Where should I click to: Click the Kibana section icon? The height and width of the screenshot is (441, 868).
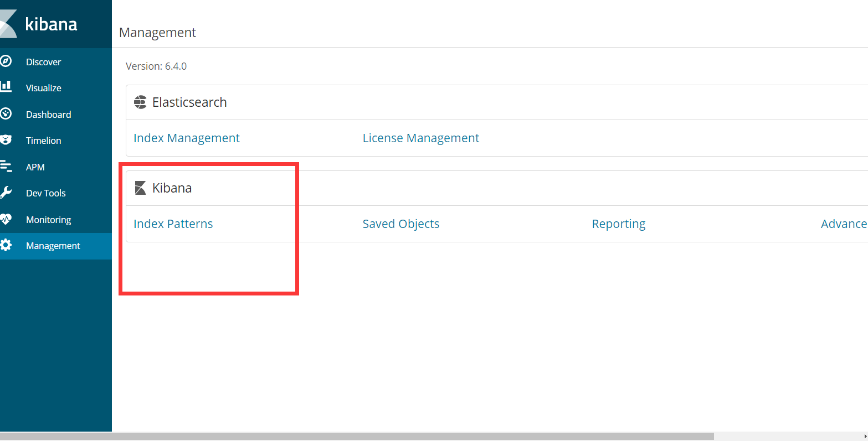(x=140, y=188)
